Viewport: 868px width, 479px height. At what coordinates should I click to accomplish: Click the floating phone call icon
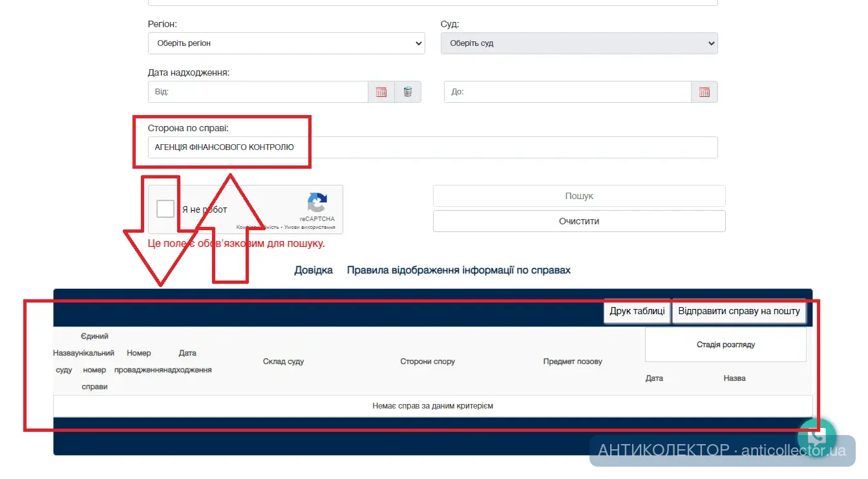coord(817,435)
